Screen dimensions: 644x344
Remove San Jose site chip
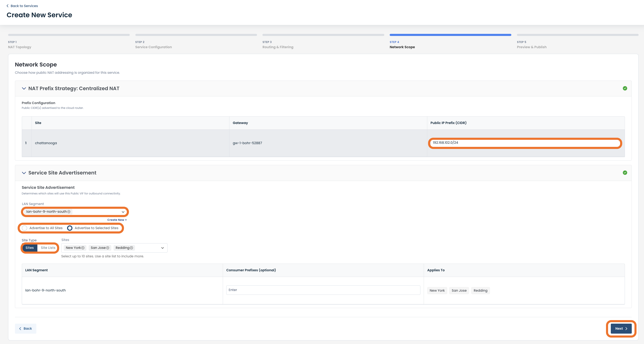point(108,248)
